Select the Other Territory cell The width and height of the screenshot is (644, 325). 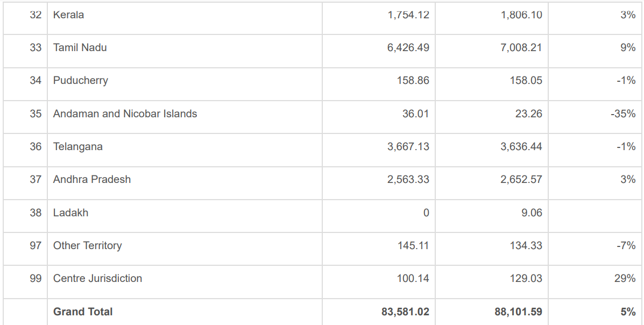point(88,245)
